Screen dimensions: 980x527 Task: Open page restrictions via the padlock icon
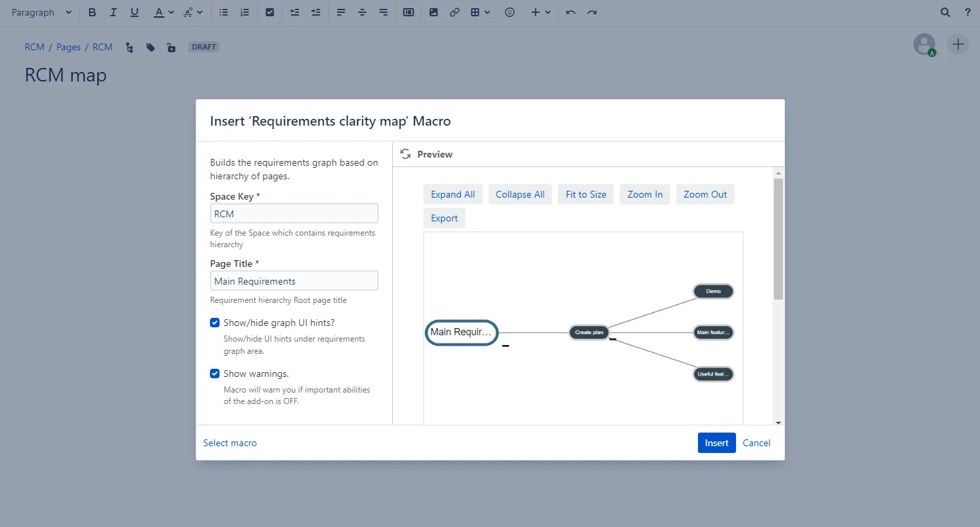171,48
